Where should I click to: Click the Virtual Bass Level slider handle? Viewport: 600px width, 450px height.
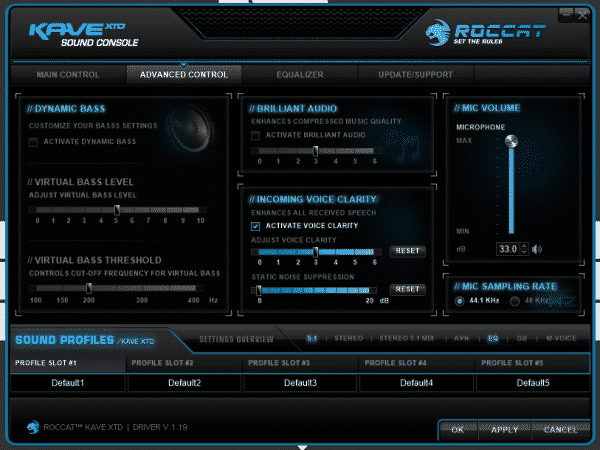(x=117, y=209)
